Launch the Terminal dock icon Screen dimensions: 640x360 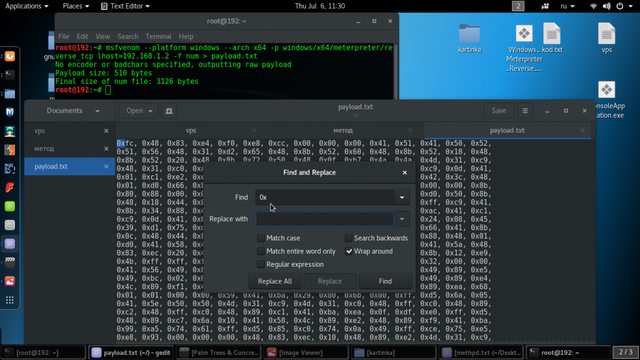[x=10, y=75]
